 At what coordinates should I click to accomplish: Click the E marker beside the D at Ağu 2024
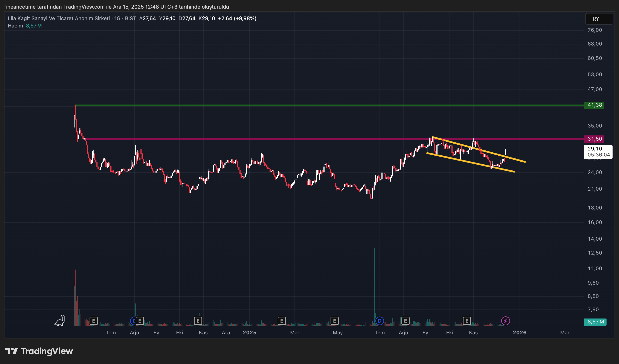click(140, 321)
